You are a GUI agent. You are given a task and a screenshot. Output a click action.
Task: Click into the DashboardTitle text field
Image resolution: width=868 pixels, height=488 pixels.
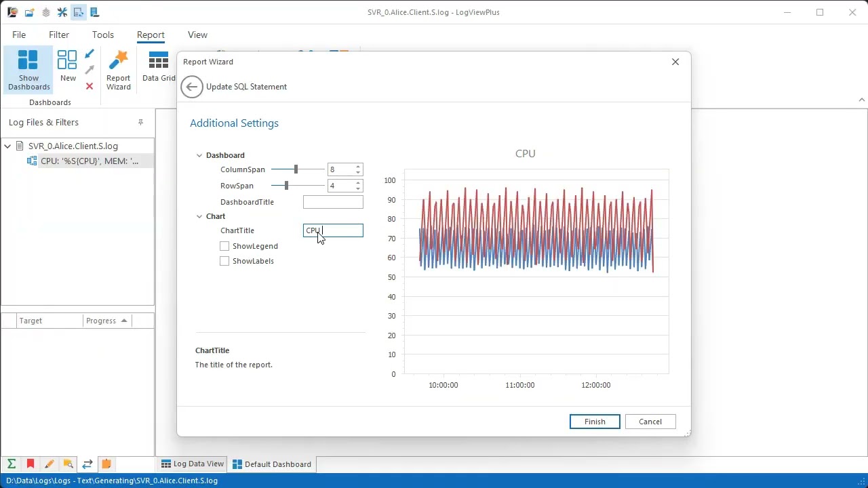pyautogui.click(x=333, y=202)
